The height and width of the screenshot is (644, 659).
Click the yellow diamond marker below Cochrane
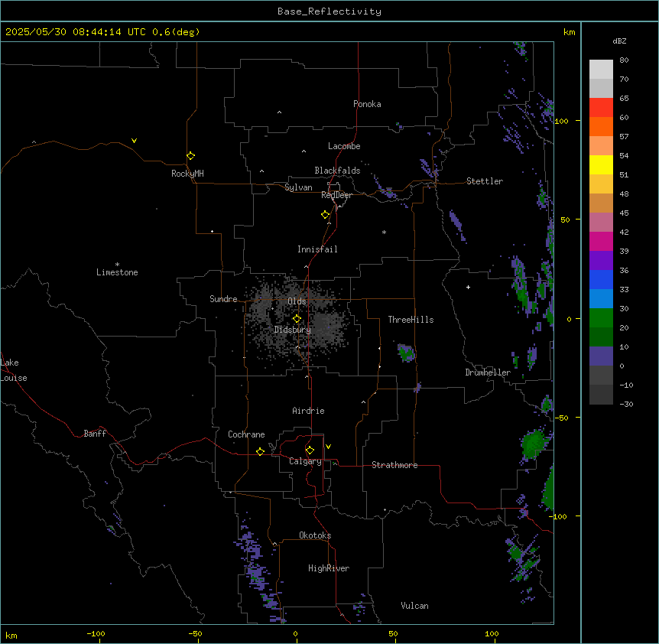pos(260,451)
